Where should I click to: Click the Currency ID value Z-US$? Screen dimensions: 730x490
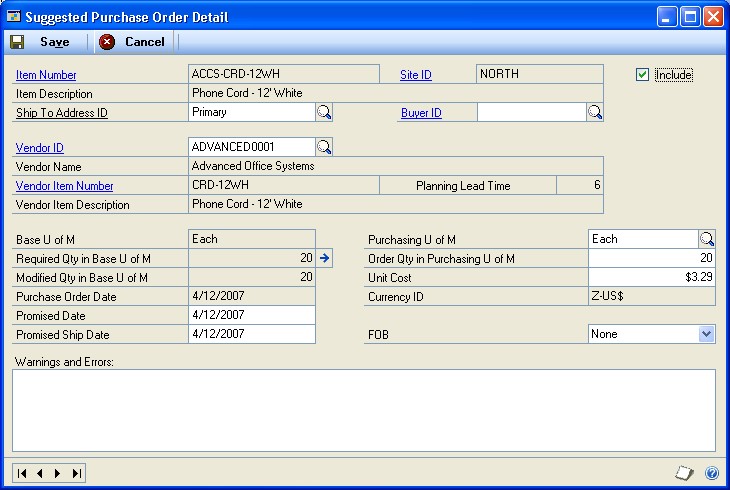(652, 296)
